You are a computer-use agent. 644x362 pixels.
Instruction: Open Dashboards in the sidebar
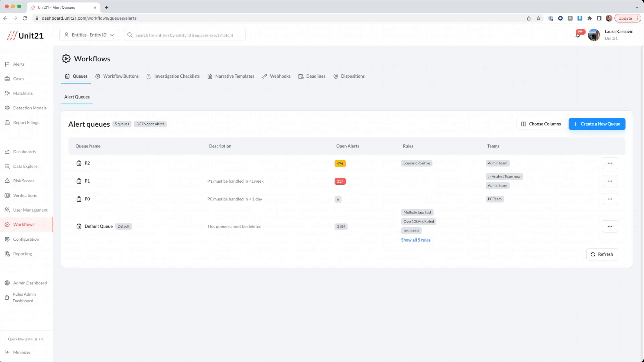tap(24, 152)
